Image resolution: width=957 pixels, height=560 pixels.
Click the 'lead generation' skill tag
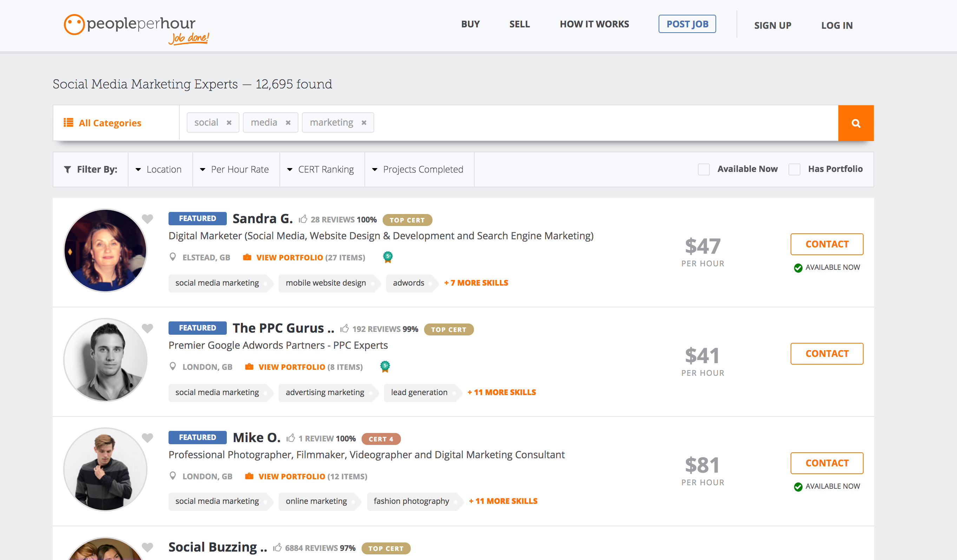422,392
